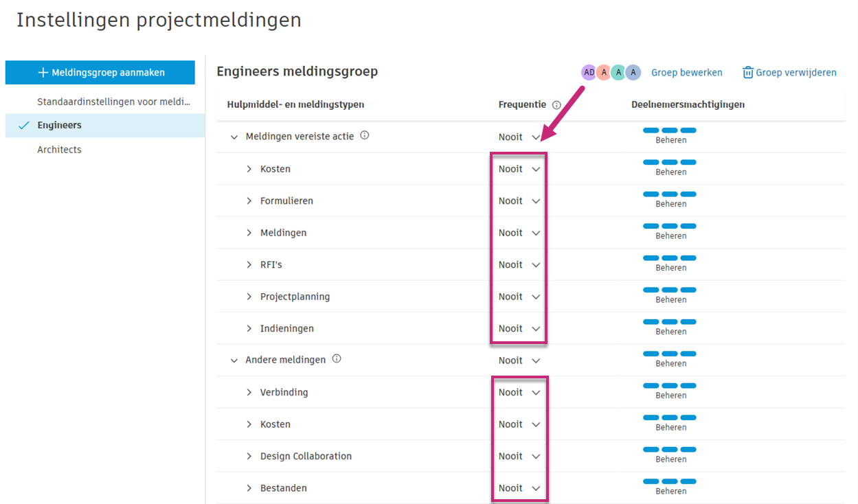The width and height of the screenshot is (858, 504).
Task: Open frequency dropdown for Formulieren
Action: point(519,201)
